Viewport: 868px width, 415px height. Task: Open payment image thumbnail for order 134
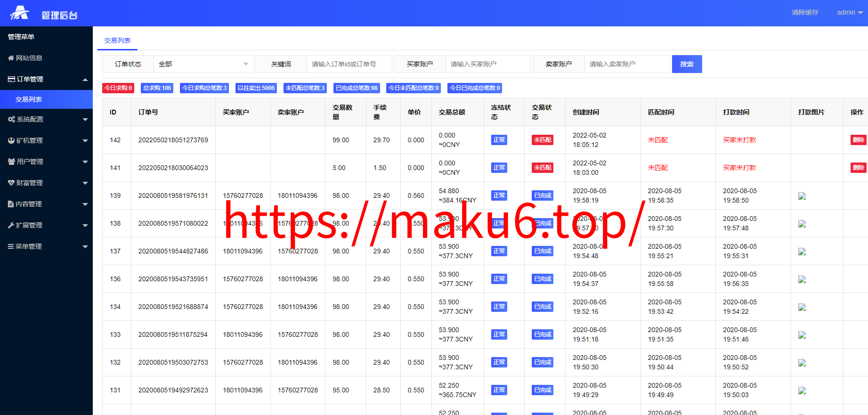(802, 307)
